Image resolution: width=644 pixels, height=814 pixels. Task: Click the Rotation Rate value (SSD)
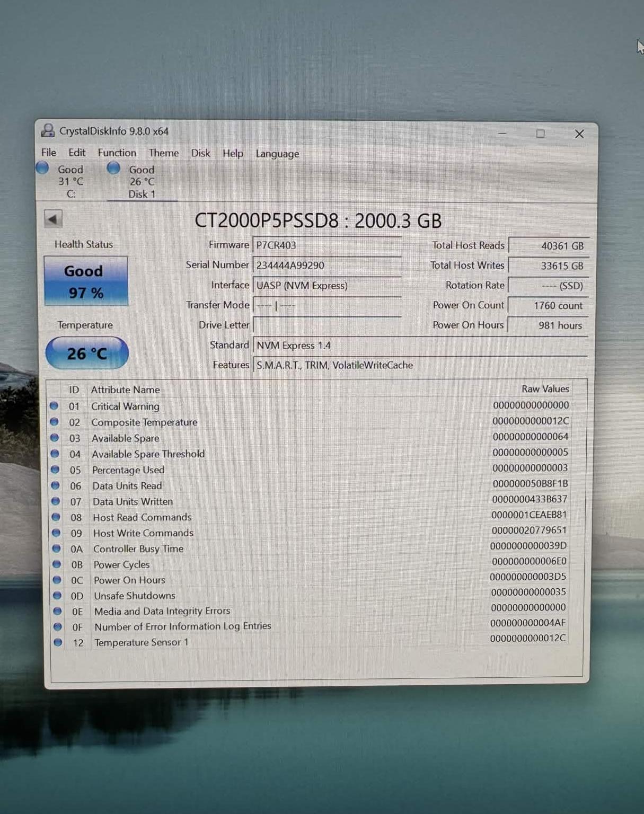tap(549, 286)
